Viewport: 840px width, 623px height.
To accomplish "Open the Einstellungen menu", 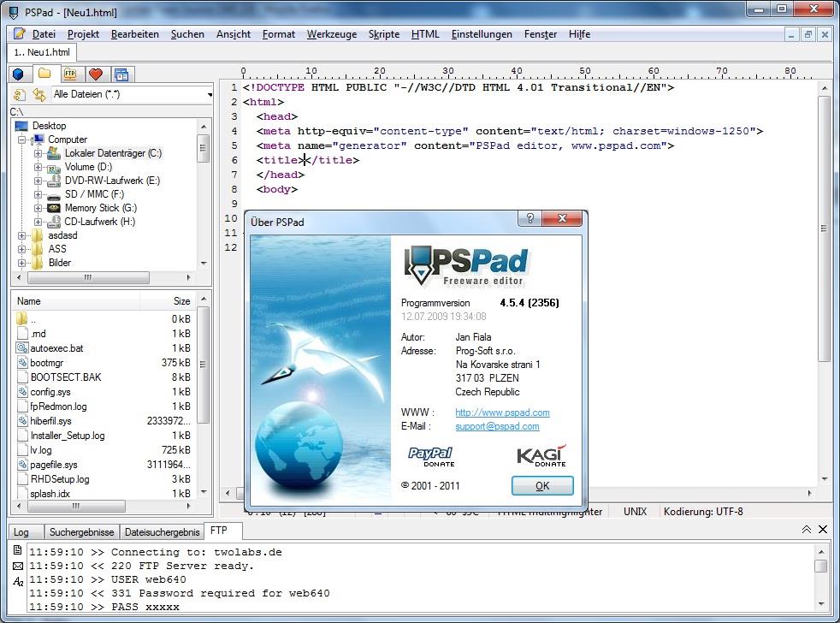I will click(482, 34).
